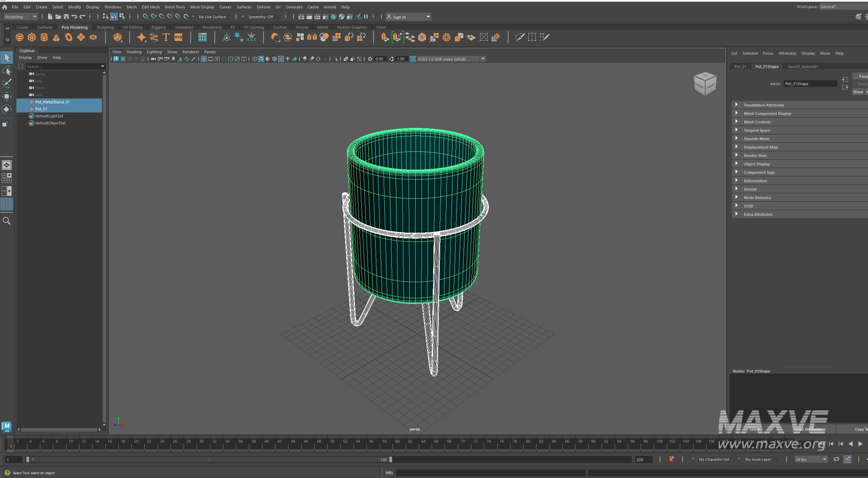Click the playback range slider bar

point(210,459)
